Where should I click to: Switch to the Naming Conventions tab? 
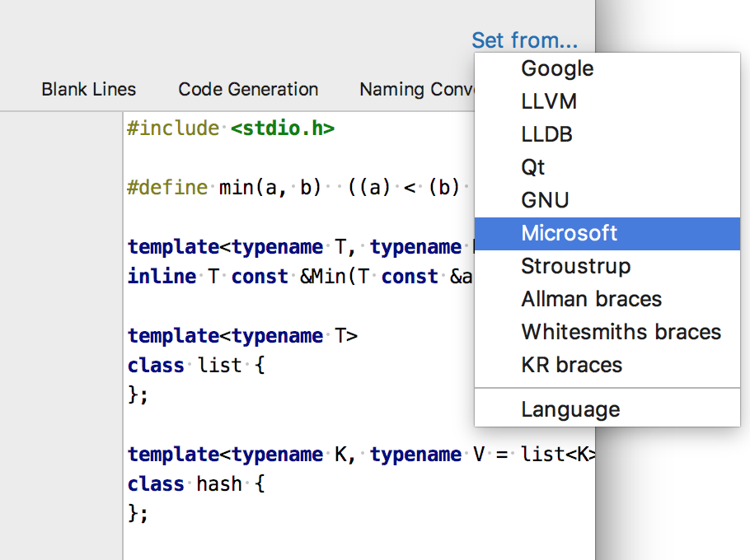[x=419, y=89]
